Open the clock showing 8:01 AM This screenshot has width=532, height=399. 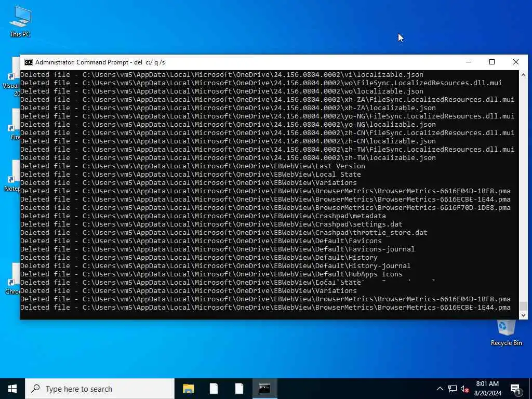pyautogui.click(x=487, y=389)
